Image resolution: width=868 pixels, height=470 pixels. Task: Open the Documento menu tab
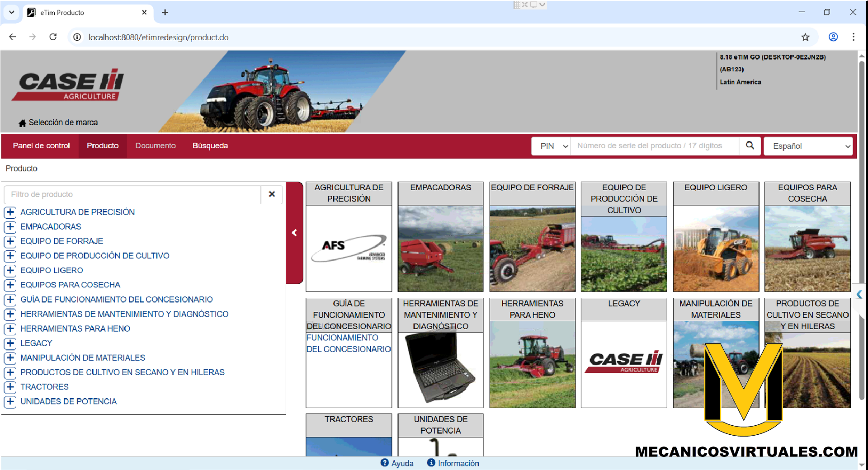click(156, 146)
